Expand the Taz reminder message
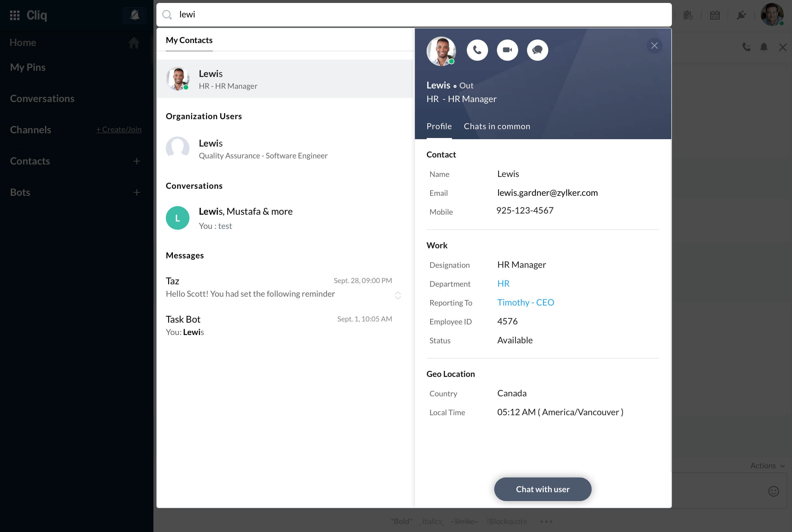Image resolution: width=792 pixels, height=532 pixels. (397, 295)
